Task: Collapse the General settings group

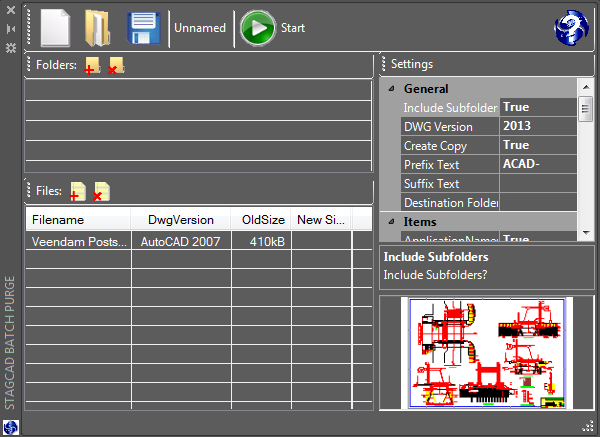Action: pyautogui.click(x=391, y=88)
